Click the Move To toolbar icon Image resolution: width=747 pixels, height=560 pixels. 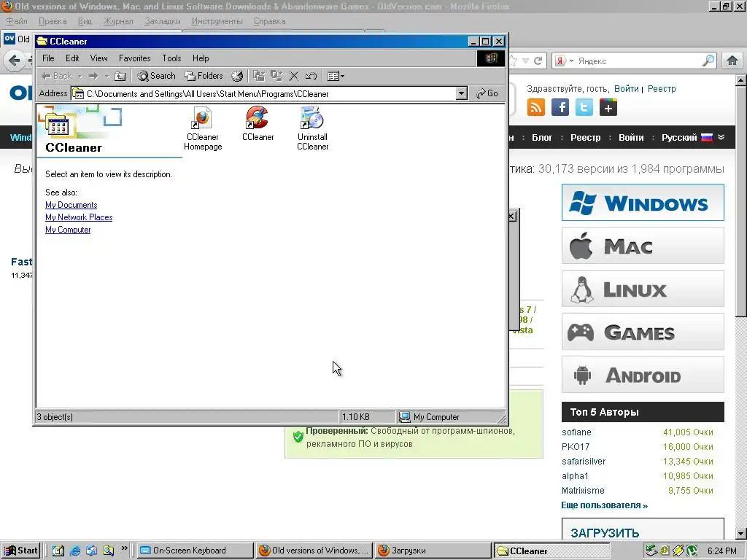[259, 76]
